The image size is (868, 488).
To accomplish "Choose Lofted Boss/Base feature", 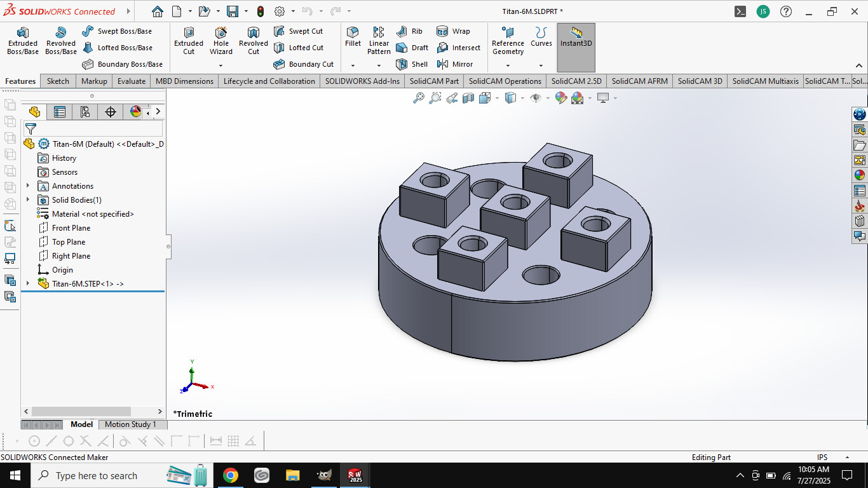I will pos(118,48).
